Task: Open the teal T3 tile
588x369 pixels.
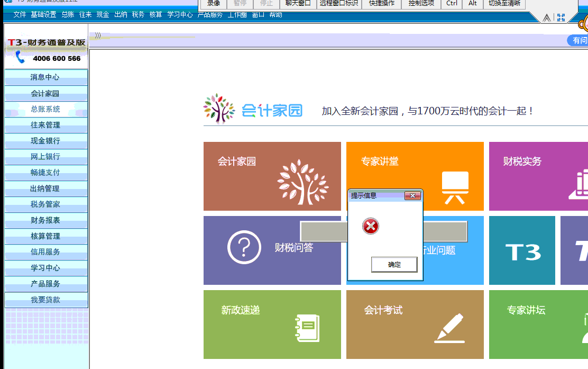Action: point(522,250)
